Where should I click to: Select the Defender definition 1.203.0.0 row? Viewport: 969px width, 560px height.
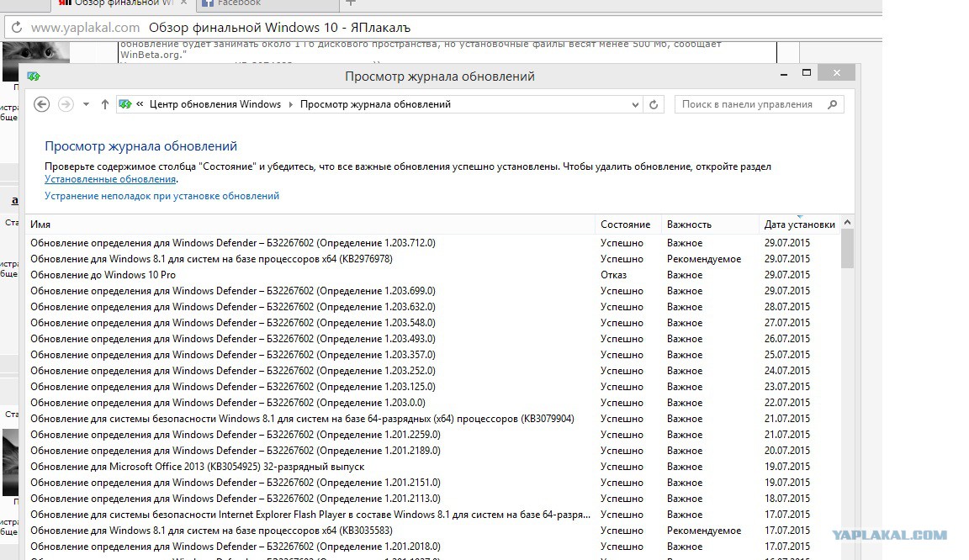point(432,403)
